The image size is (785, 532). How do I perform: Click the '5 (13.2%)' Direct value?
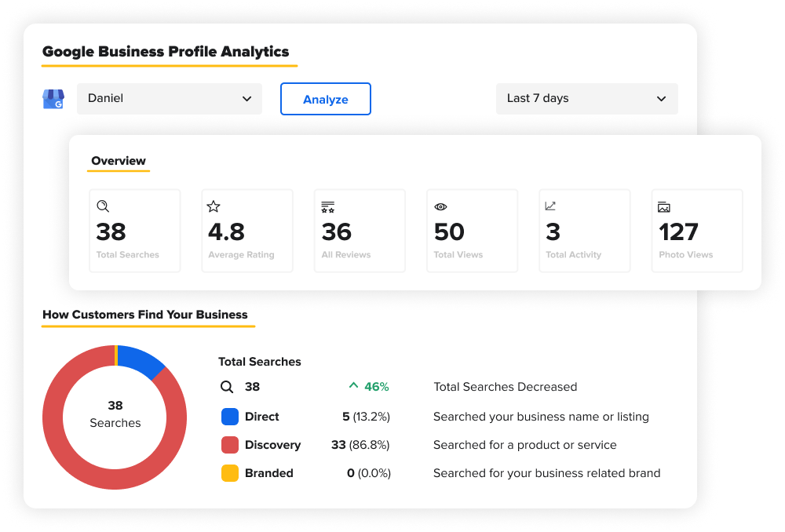click(x=366, y=417)
